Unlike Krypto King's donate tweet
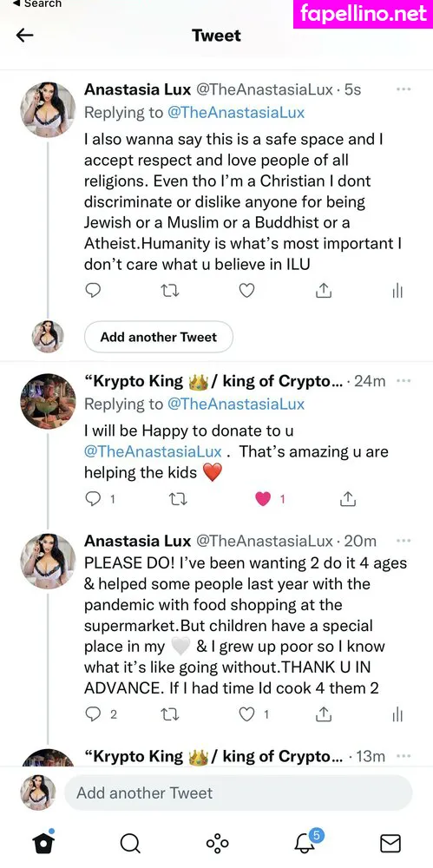Screen dimensions: 433x868 263,499
